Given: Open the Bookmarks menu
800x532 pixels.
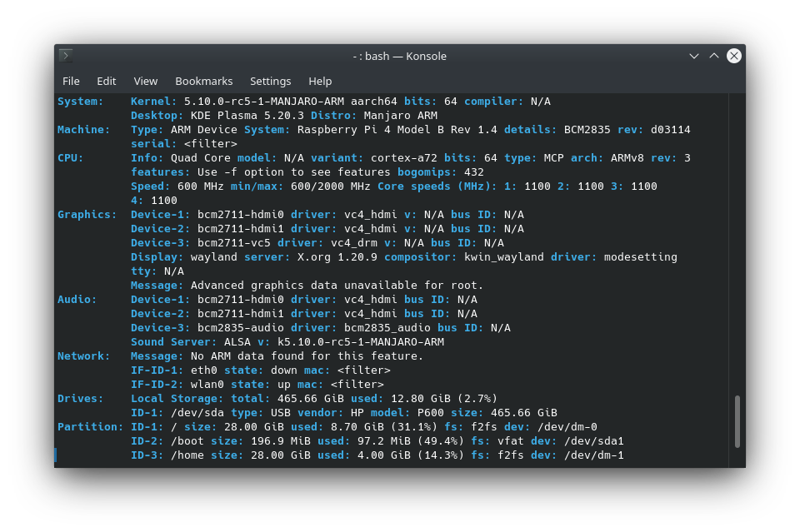Looking at the screenshot, I should coord(203,81).
